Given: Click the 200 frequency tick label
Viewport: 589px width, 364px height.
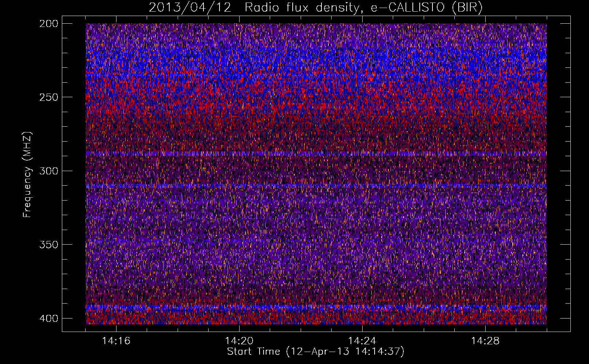Looking at the screenshot, I should tap(48, 24).
